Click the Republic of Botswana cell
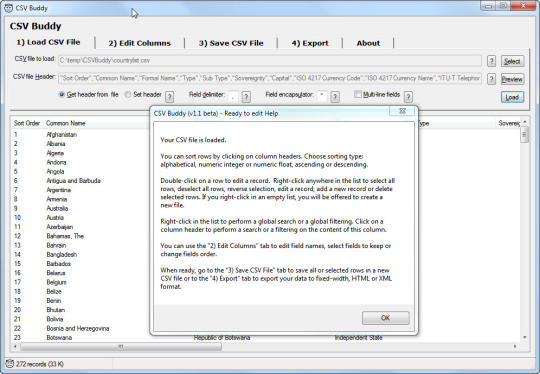 pos(222,338)
